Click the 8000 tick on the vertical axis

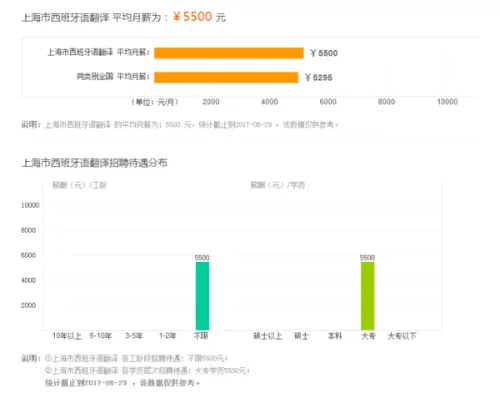click(x=28, y=230)
